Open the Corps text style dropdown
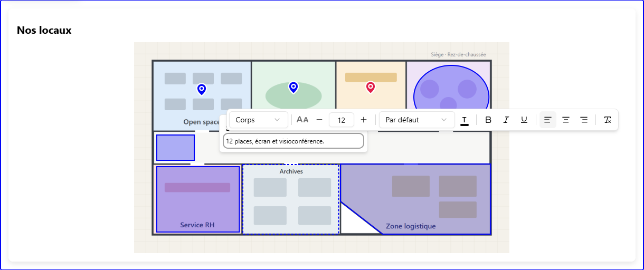Image resolution: width=644 pixels, height=270 pixels. pyautogui.click(x=258, y=120)
